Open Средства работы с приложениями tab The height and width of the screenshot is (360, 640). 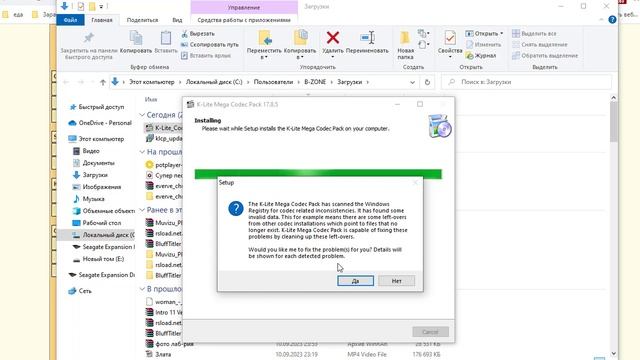[x=244, y=20]
